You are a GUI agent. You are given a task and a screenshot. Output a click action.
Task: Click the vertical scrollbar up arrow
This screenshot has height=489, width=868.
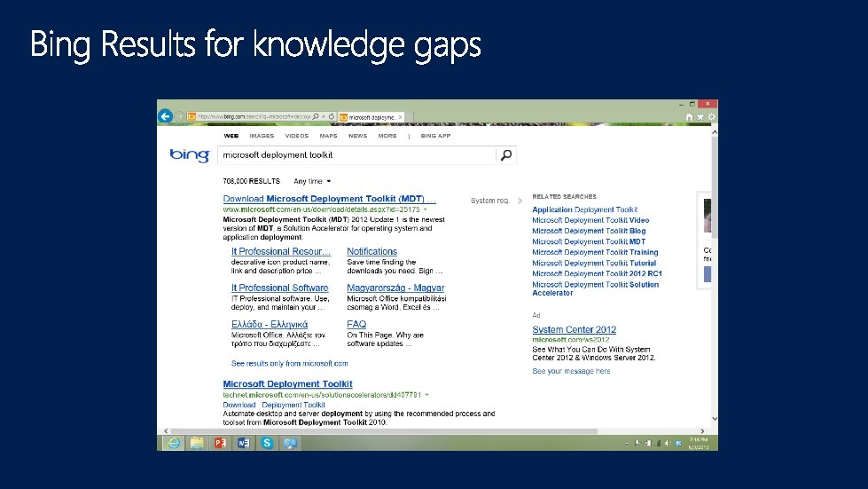tap(714, 133)
